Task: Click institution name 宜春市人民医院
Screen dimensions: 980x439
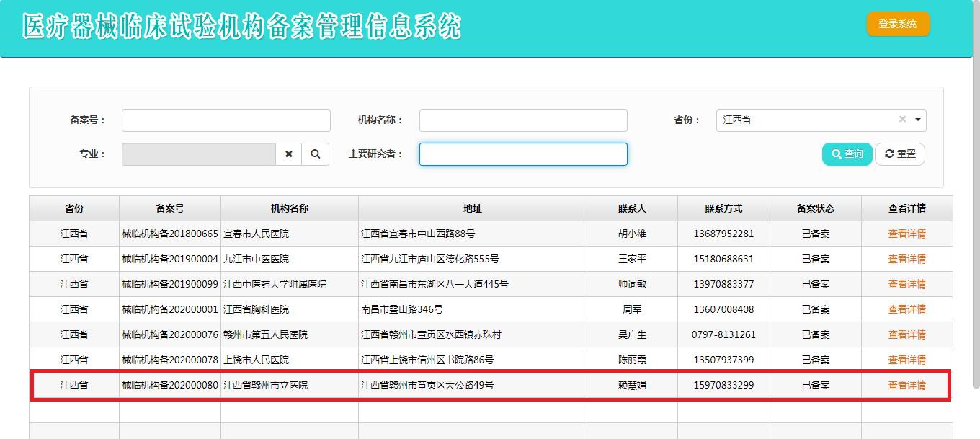Action: pyautogui.click(x=257, y=234)
